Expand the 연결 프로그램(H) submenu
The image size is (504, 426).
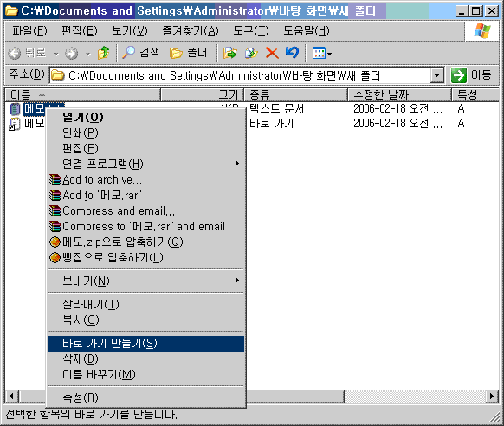(145, 164)
